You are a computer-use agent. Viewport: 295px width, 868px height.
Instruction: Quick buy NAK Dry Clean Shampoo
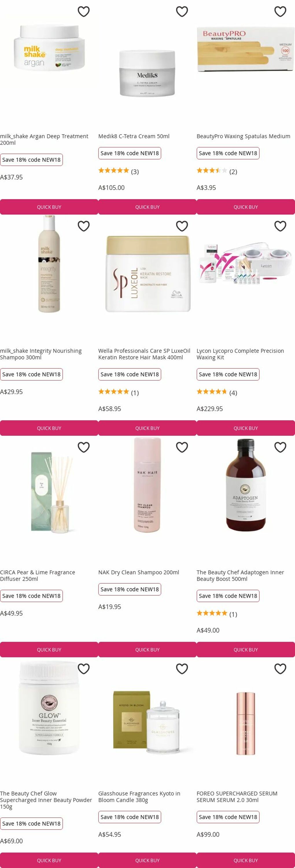pyautogui.click(x=147, y=649)
